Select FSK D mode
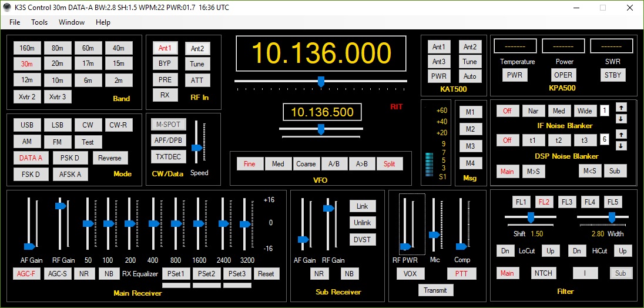The width and height of the screenshot is (644, 308). coord(31,174)
